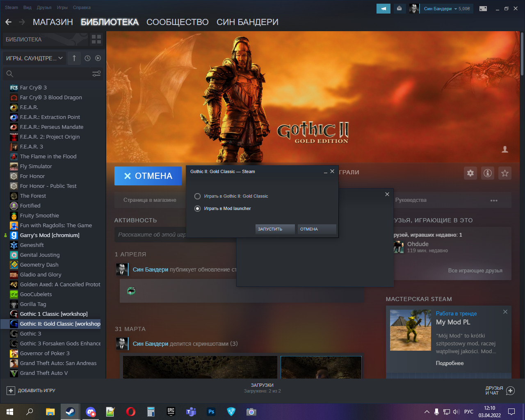Viewport: 525px width, 420px height.
Task: Open ДРУЗЬЯ И ЧАТ friends panel
Action: 500,391
